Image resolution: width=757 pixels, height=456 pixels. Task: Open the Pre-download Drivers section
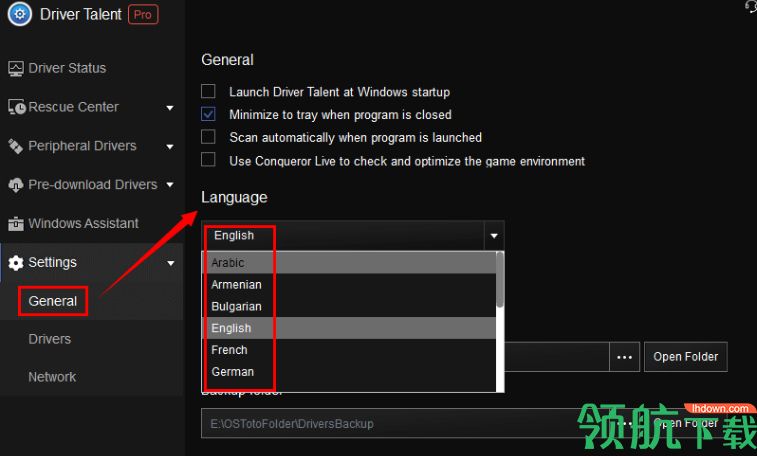[x=93, y=184]
